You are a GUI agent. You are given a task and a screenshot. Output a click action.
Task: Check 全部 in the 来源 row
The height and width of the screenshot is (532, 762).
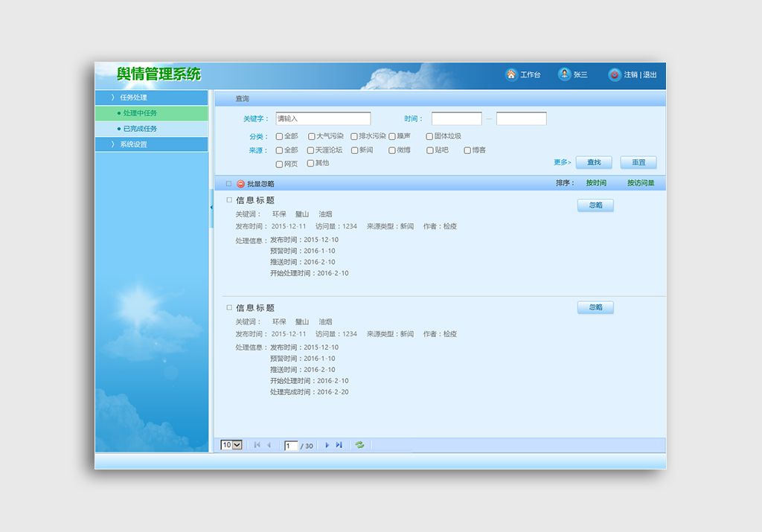tap(280, 150)
